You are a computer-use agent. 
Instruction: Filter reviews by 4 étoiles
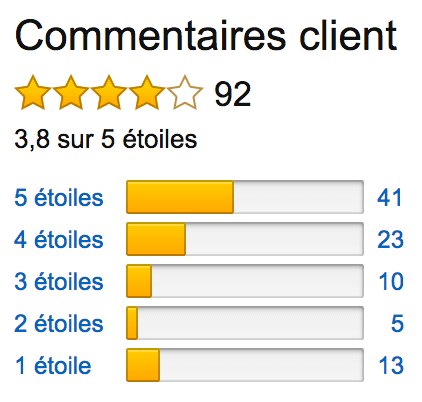(59, 239)
